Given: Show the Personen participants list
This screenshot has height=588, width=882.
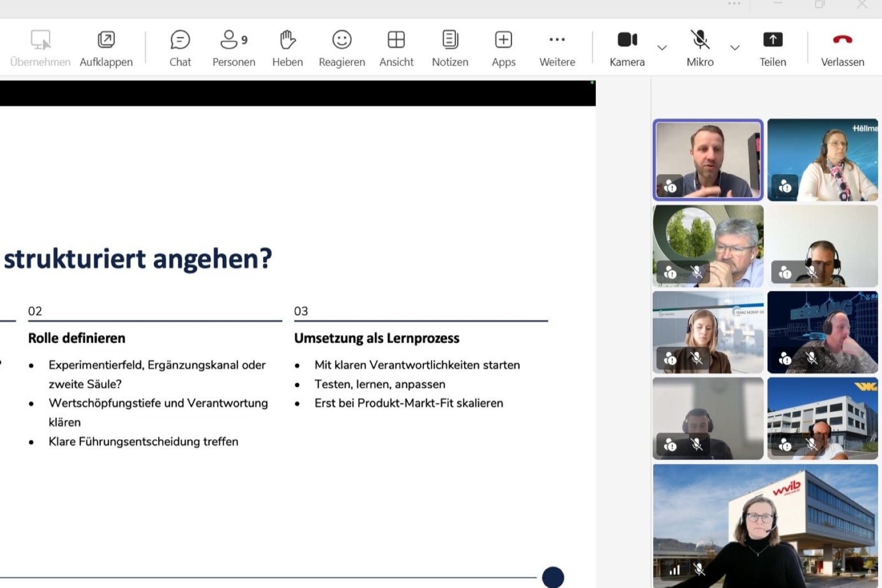Looking at the screenshot, I should (234, 48).
